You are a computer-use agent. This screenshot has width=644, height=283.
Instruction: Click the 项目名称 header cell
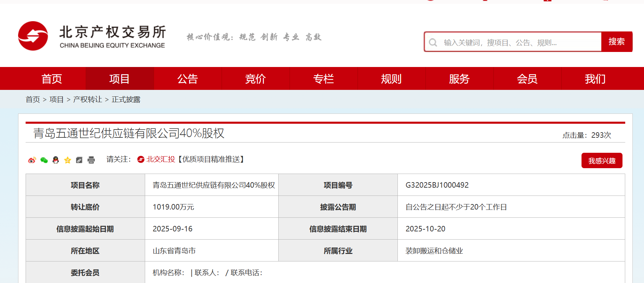pyautogui.click(x=85, y=185)
